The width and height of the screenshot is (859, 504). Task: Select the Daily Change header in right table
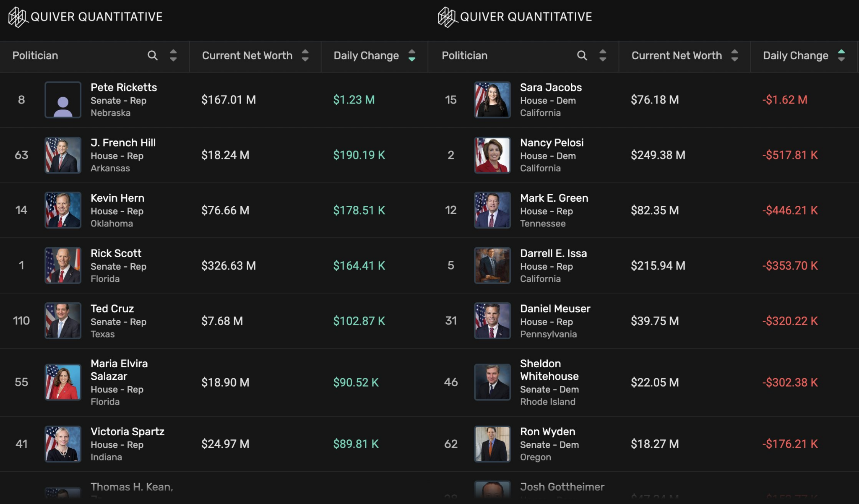point(795,55)
